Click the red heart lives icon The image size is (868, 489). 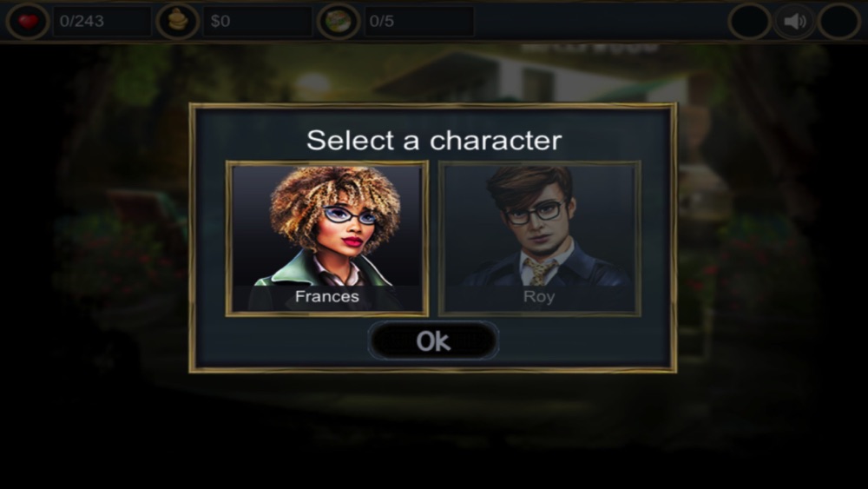(28, 21)
